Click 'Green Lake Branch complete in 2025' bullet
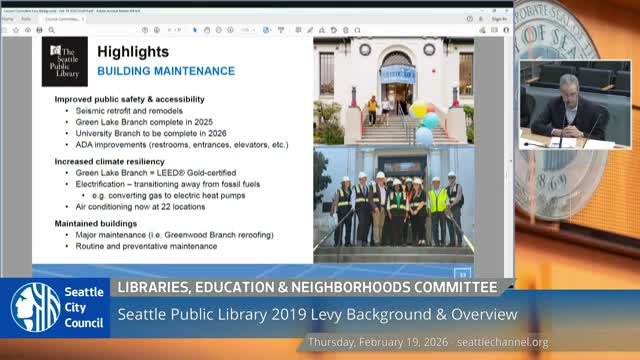The height and width of the screenshot is (360, 640). pyautogui.click(x=144, y=122)
